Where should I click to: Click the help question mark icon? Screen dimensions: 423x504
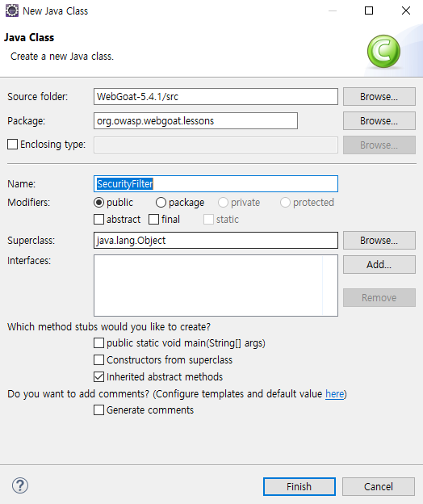pos(20,485)
